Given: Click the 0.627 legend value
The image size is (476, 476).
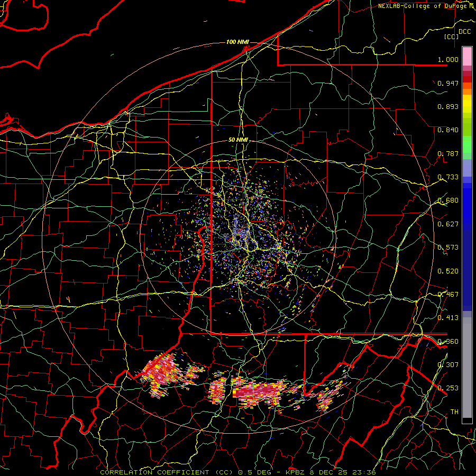Looking at the screenshot, I should (x=448, y=224).
